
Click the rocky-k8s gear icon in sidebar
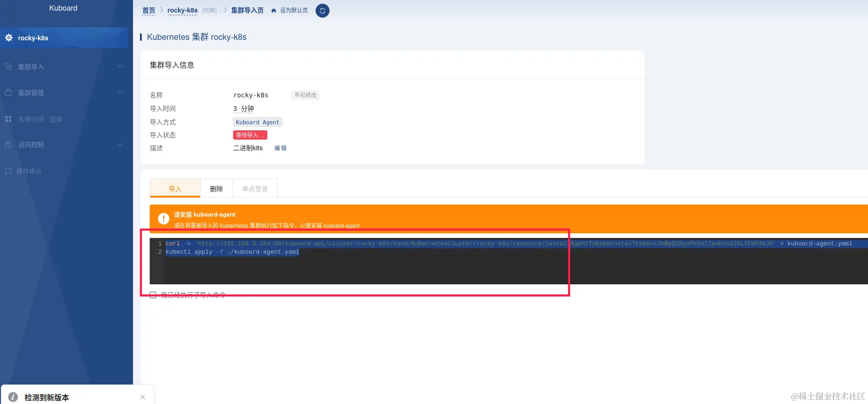pyautogui.click(x=9, y=38)
